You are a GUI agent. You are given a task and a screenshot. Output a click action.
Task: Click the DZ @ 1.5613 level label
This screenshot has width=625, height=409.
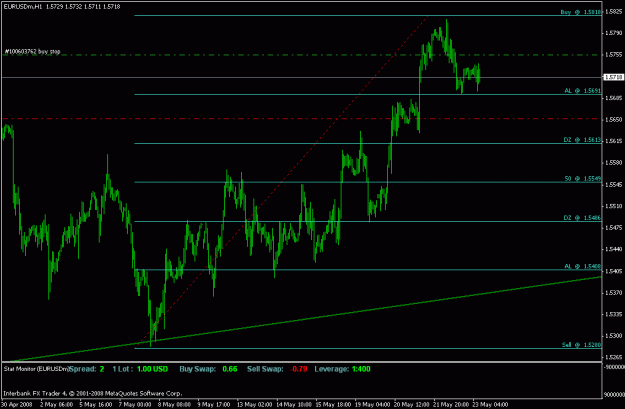point(582,140)
